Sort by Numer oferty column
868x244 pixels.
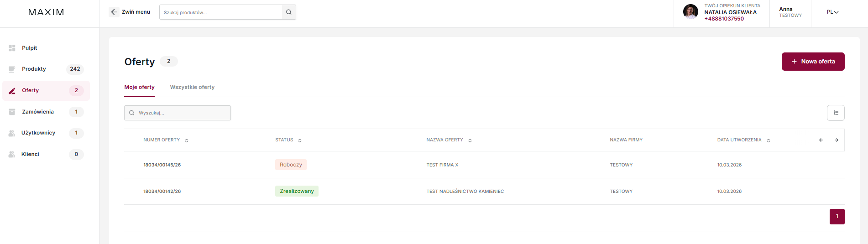pyautogui.click(x=187, y=140)
